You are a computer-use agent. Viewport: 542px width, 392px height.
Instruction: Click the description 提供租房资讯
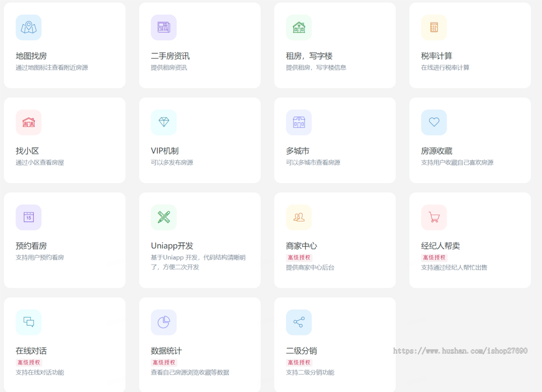click(169, 68)
